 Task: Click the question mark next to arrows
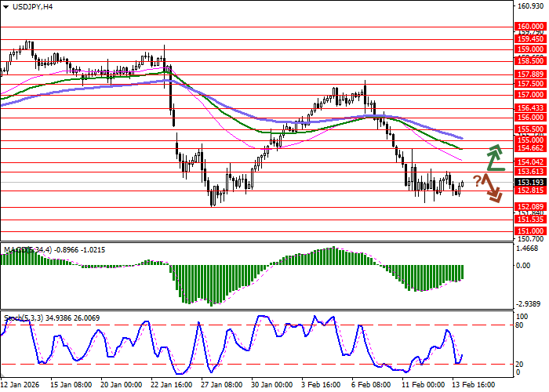click(478, 182)
